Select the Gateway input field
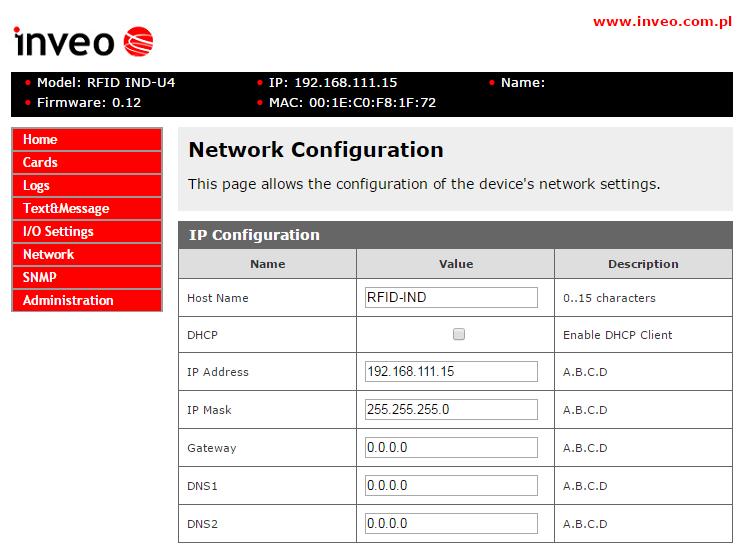 [451, 447]
